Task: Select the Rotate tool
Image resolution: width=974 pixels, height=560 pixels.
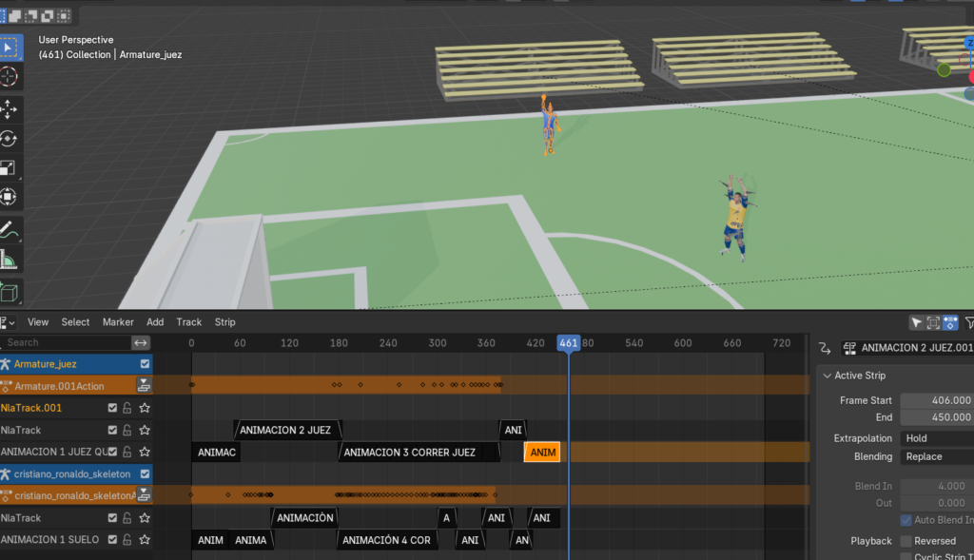Action: click(x=10, y=139)
